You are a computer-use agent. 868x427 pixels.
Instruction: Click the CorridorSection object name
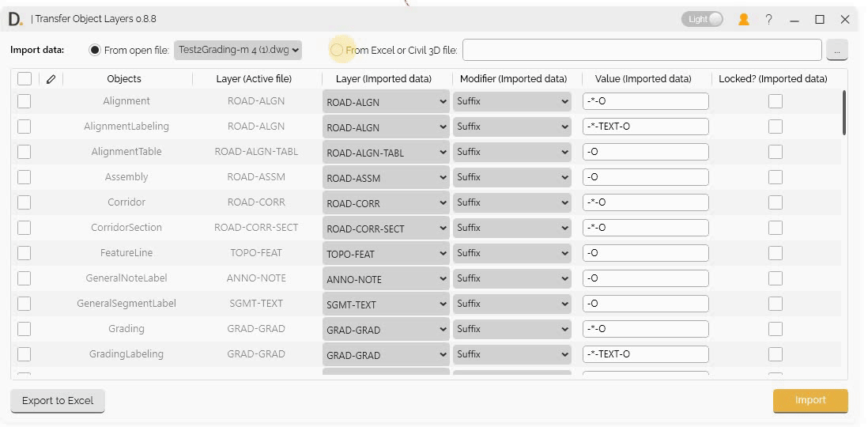(126, 228)
